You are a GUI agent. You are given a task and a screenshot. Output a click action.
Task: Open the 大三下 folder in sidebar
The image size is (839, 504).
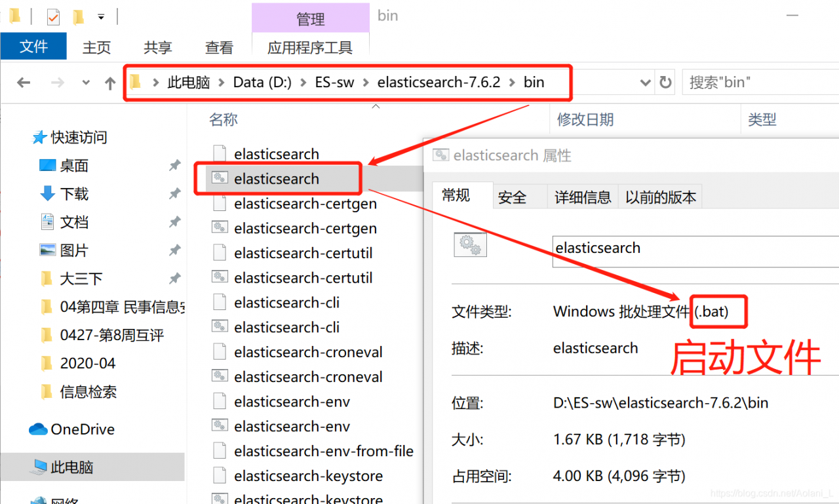point(81,279)
